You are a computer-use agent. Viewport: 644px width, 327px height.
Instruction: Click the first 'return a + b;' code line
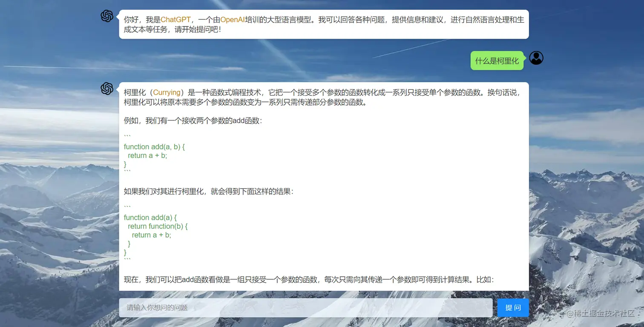(147, 155)
